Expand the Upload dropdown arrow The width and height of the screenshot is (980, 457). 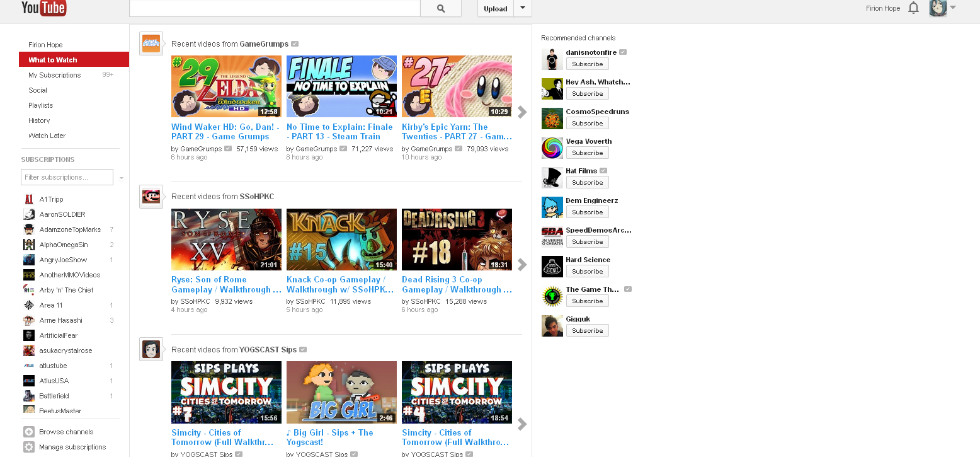click(x=523, y=8)
